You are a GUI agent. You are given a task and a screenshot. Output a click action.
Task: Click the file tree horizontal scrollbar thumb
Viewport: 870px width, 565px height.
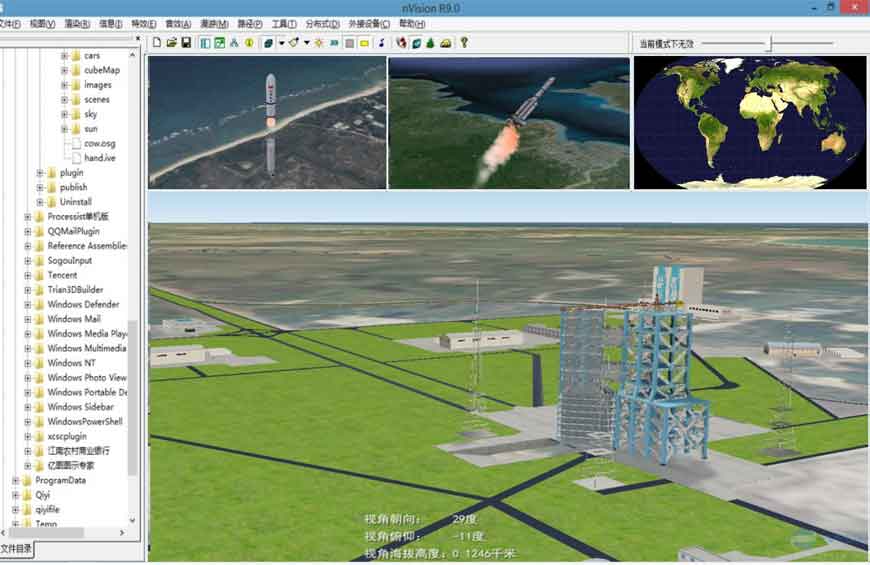(46, 532)
